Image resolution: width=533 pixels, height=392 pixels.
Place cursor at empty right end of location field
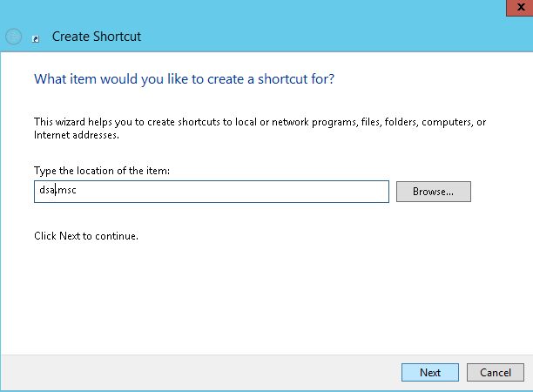click(x=348, y=192)
